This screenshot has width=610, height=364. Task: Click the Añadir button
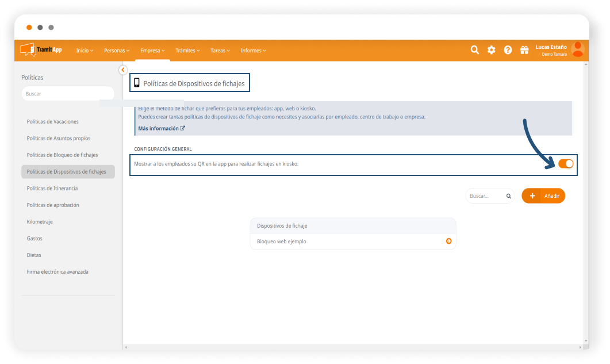coord(543,196)
